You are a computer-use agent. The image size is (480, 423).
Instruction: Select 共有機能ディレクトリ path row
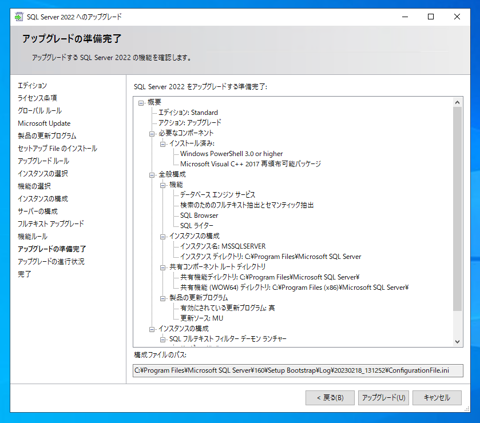pyautogui.click(x=270, y=277)
